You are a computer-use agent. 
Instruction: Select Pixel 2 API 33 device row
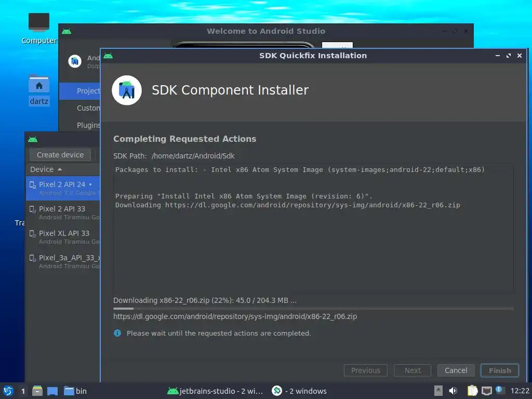point(63,212)
